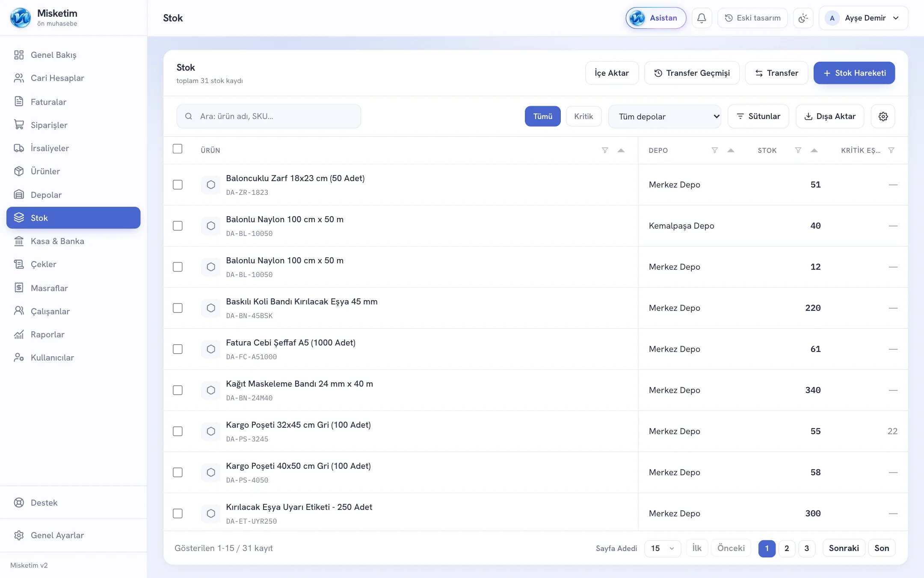Open the Asistan assistant
This screenshot has height=578, width=924.
tap(656, 18)
